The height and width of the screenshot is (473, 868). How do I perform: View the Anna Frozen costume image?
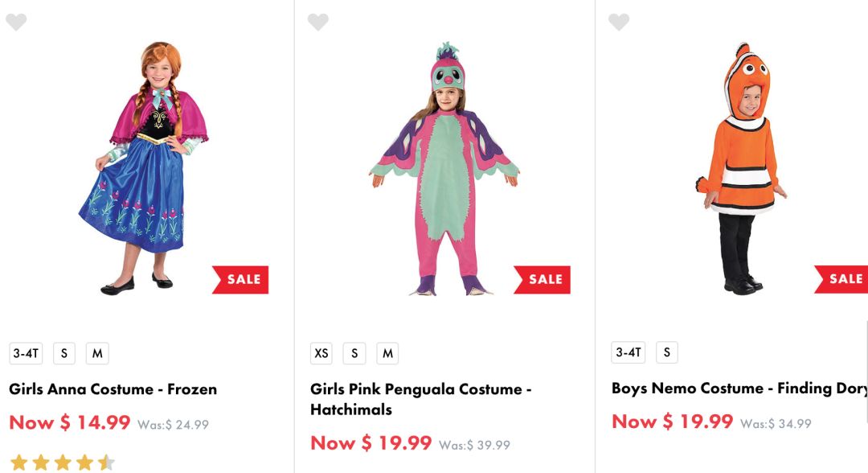pyautogui.click(x=145, y=169)
